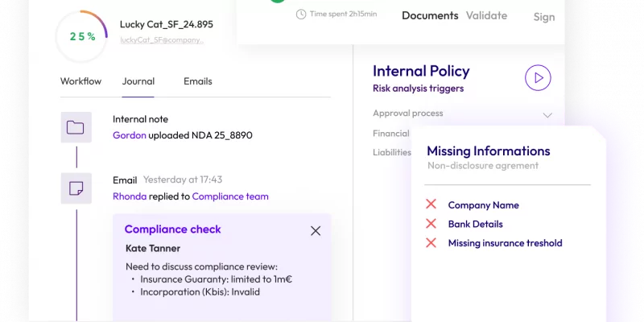Click the clock icon next to Time spent
Viewport: 644px width, 322px height.
coord(301,14)
